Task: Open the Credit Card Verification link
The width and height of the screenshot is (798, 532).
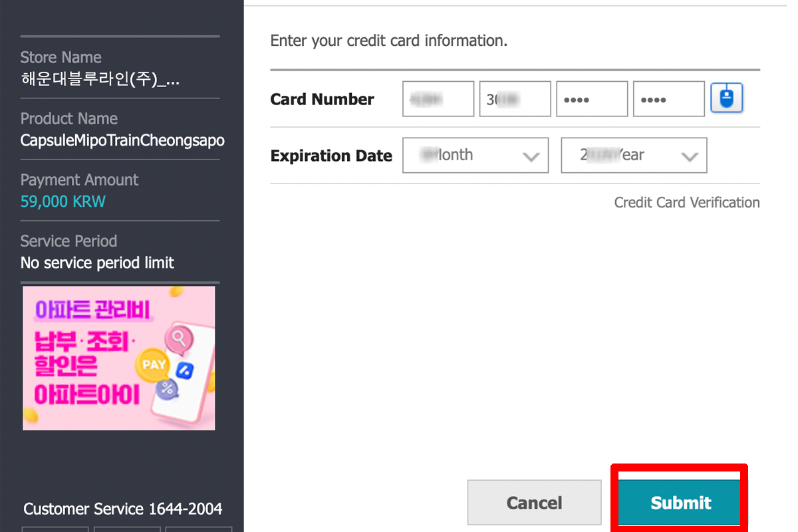Action: pos(686,203)
